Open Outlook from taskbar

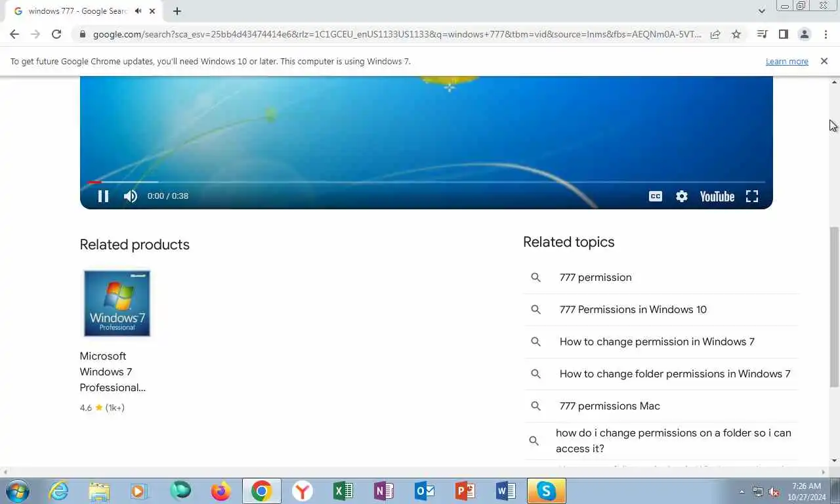point(425,491)
